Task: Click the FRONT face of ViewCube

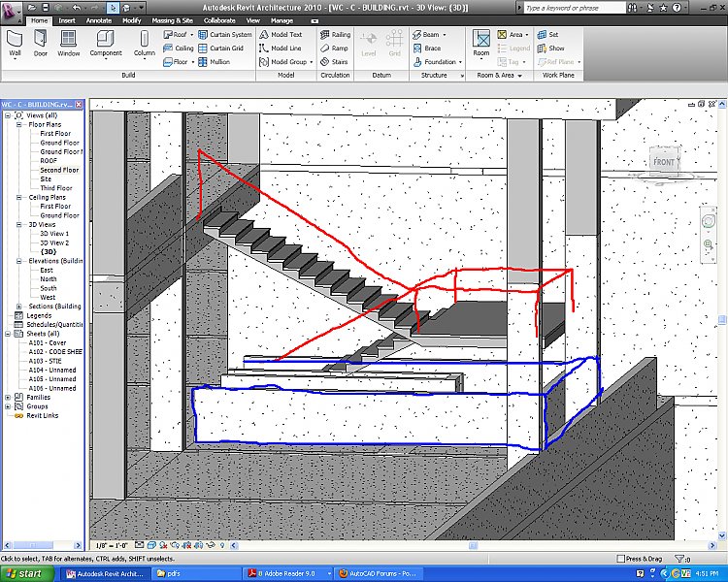Action: pyautogui.click(x=664, y=162)
